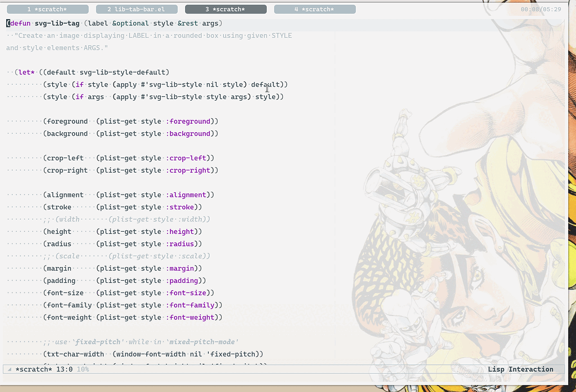Screen dimensions: 576x392
Task: Click the "&optional" argument keyword
Action: coord(129,23)
